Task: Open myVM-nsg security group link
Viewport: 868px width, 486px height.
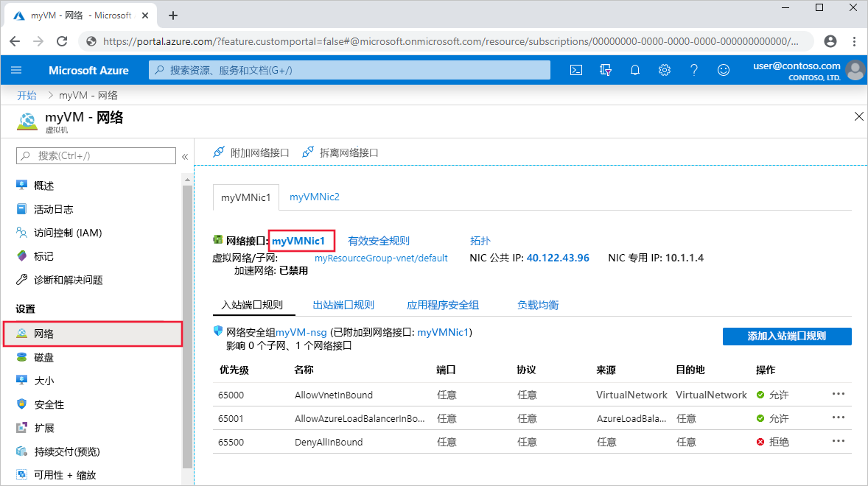Action: point(301,332)
